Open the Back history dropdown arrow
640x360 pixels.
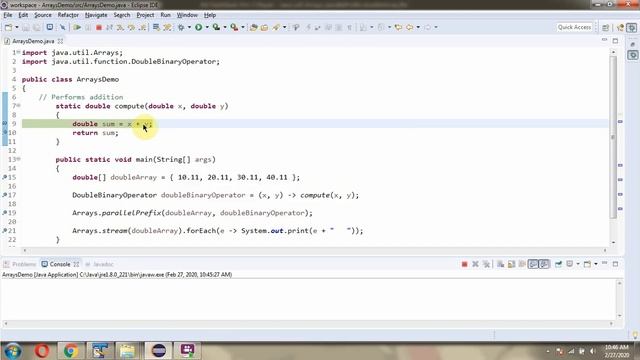coord(418,27)
